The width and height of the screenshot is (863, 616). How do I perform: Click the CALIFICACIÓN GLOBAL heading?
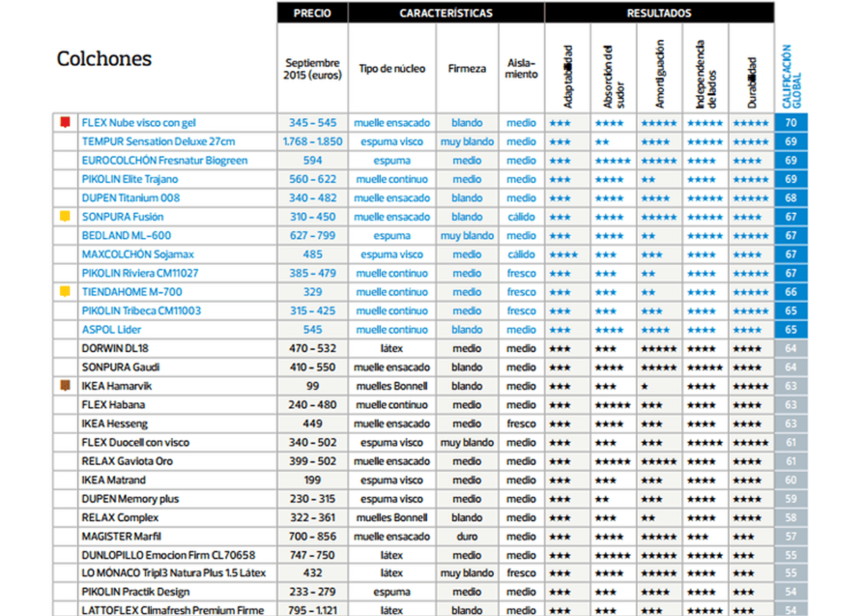pyautogui.click(x=791, y=76)
